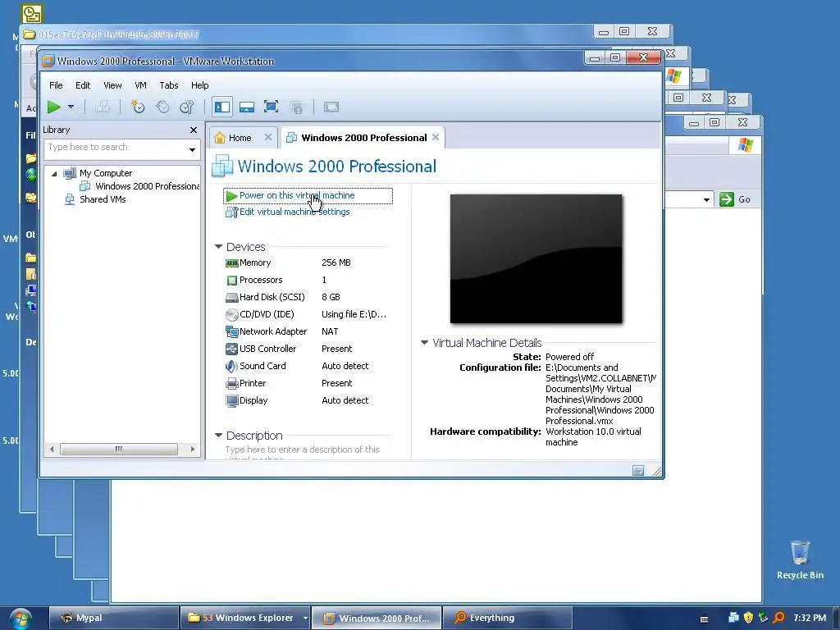Take a snapshot using the toolbar clock icon
The height and width of the screenshot is (630, 840).
138,107
